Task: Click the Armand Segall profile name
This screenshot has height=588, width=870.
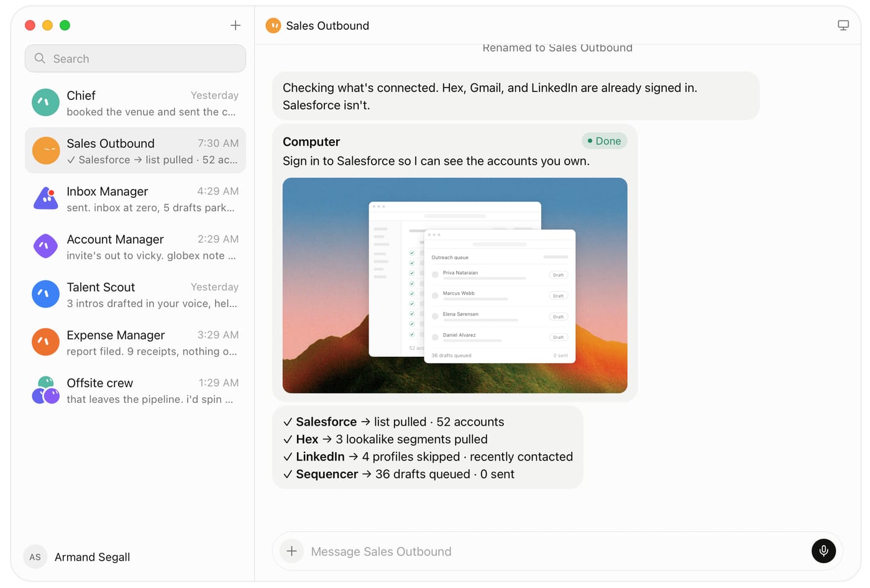Action: pos(93,557)
